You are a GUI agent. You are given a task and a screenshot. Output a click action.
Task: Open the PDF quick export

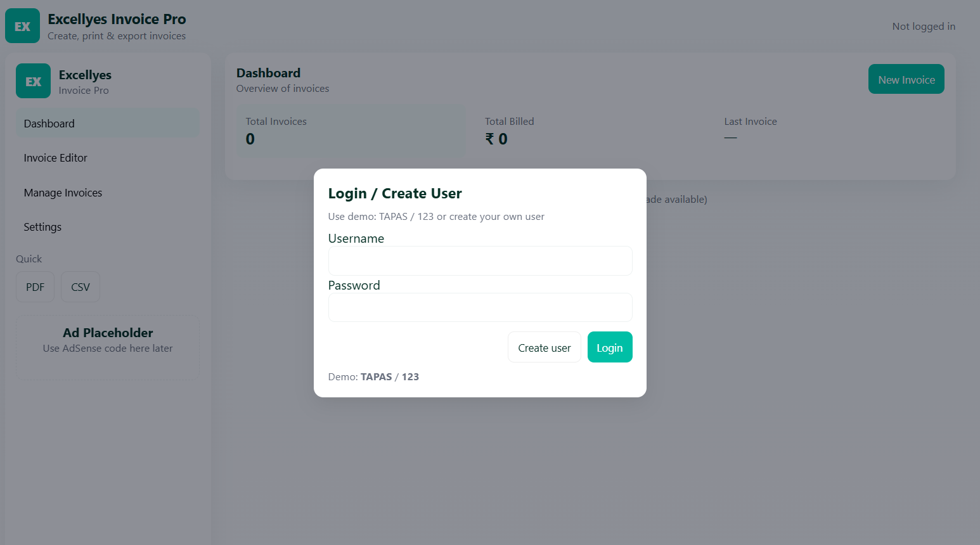click(35, 286)
